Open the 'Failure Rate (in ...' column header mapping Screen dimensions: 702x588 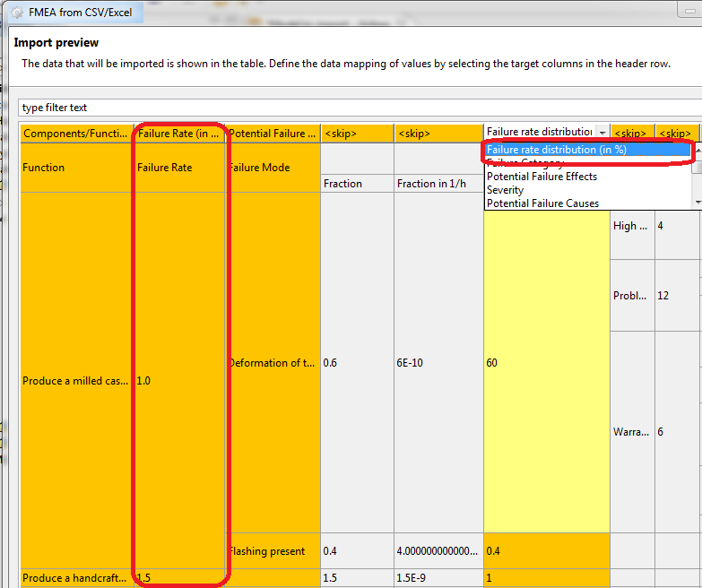click(179, 134)
